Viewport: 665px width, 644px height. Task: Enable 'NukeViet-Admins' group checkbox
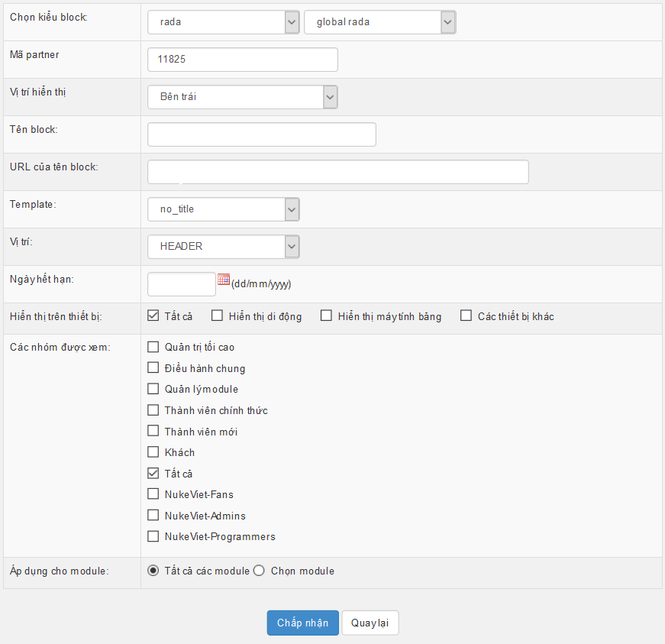153,516
